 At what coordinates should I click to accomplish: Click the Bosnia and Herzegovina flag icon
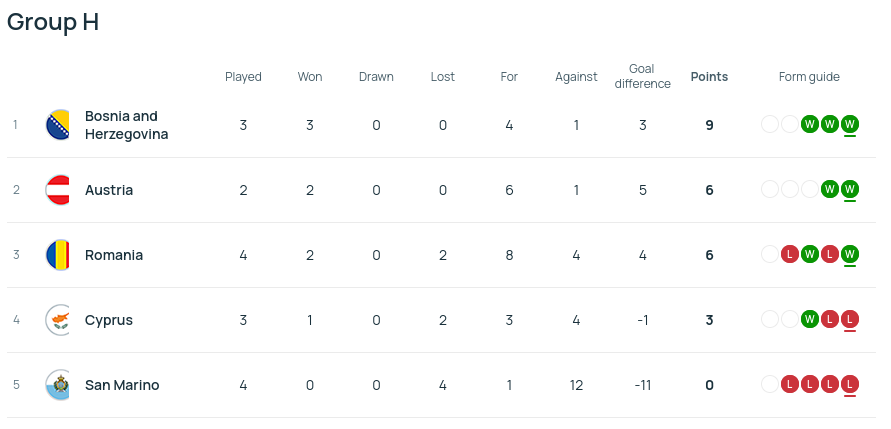[x=57, y=124]
